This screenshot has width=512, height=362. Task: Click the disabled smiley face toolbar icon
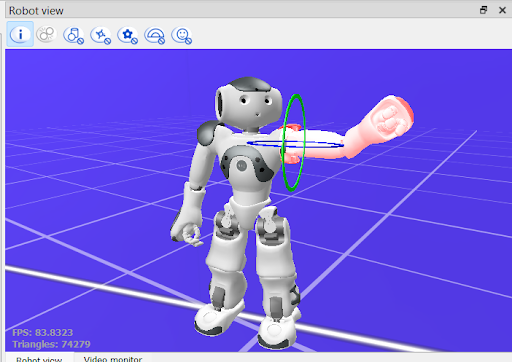(182, 35)
